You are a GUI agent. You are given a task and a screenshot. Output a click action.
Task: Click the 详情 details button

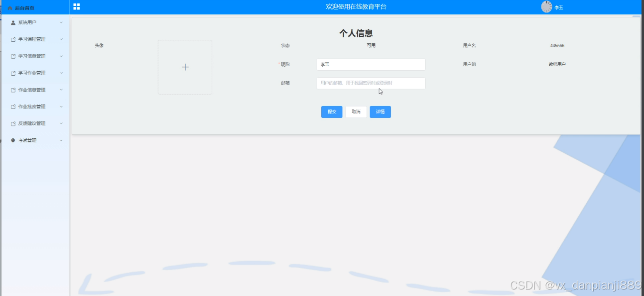(381, 112)
